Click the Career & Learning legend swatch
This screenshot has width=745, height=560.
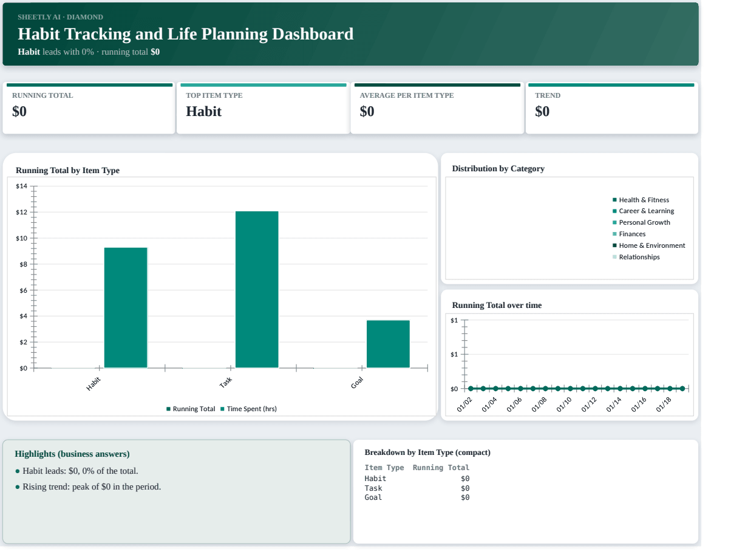coord(614,211)
